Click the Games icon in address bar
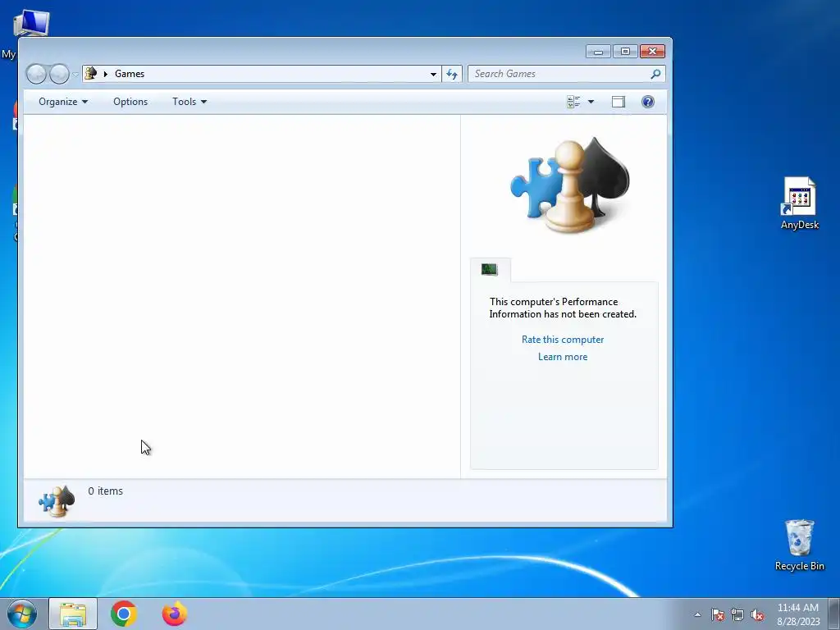Viewport: 840px width, 630px height. (x=91, y=73)
